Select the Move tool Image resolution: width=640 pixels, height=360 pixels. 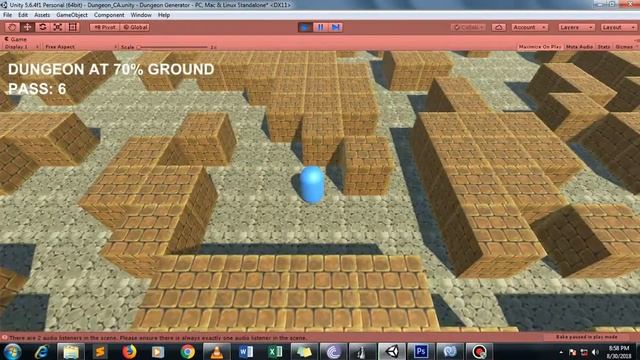click(x=27, y=27)
